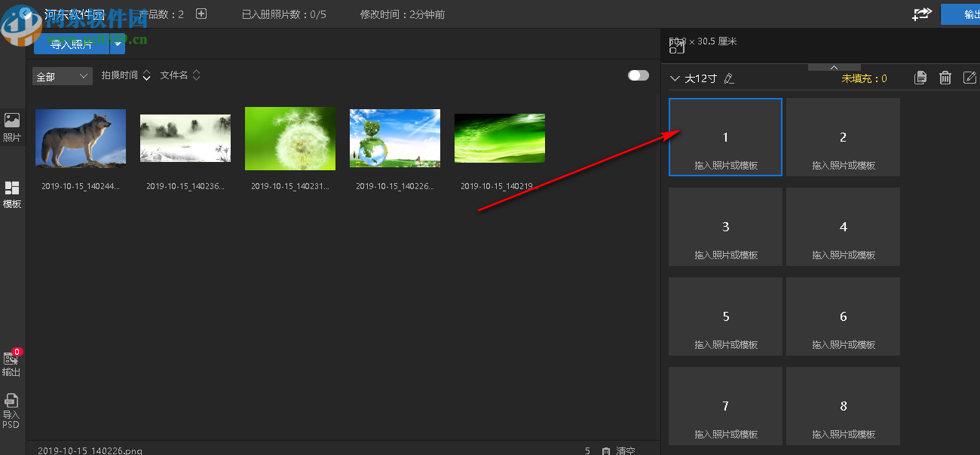Select the tree globe photo thumbnail
Image resolution: width=980 pixels, height=455 pixels.
(395, 139)
